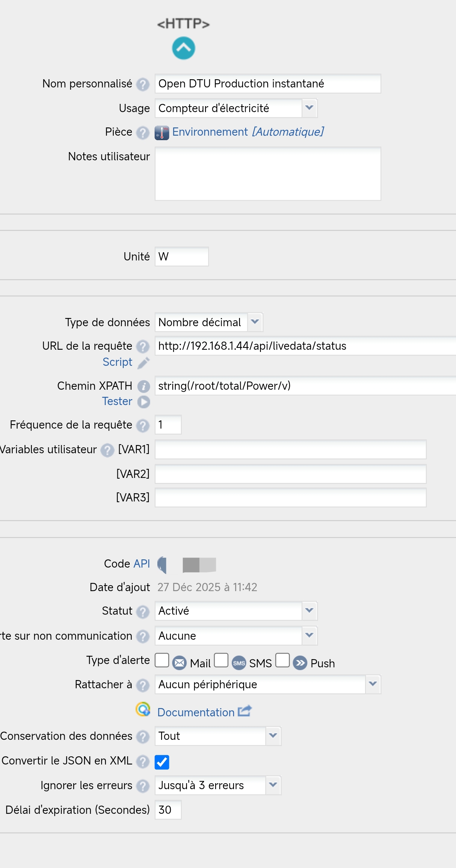Viewport: 456px width, 868px height.
Task: Open help icon for Convertir le JSON en XML
Action: (x=142, y=762)
